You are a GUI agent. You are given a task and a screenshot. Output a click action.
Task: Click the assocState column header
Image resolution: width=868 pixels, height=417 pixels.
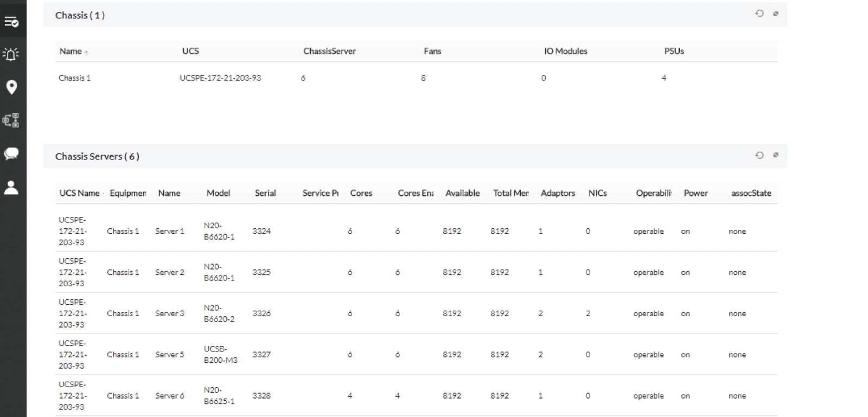[x=751, y=193]
